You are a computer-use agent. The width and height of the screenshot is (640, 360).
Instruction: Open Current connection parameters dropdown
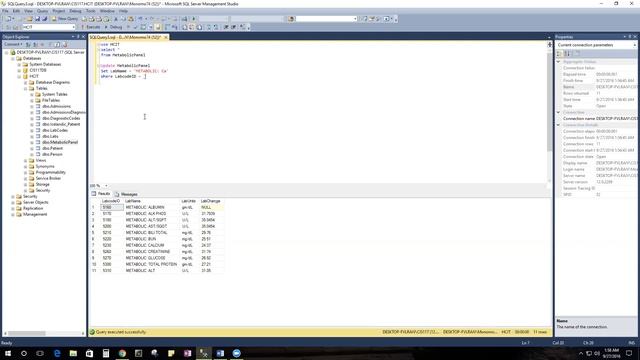pyautogui.click(x=635, y=45)
